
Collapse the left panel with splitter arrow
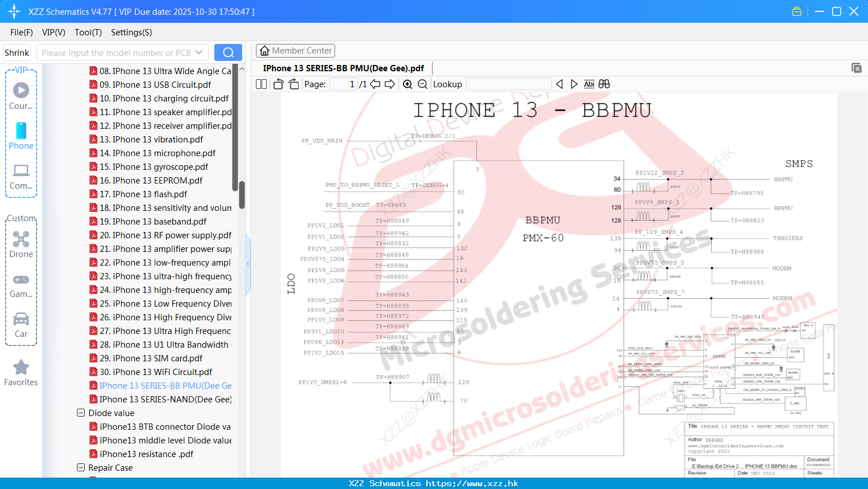248,263
